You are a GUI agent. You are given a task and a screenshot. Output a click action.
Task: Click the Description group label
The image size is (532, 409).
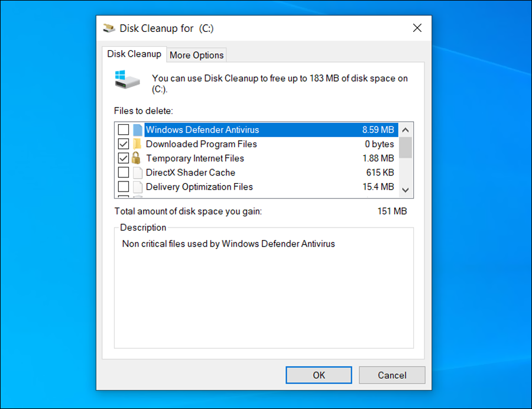[143, 228]
